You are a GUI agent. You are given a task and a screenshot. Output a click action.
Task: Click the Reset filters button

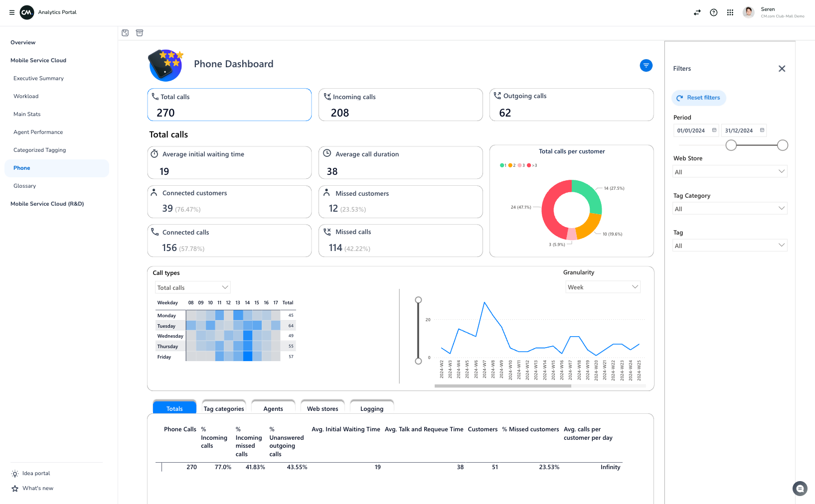pos(699,98)
